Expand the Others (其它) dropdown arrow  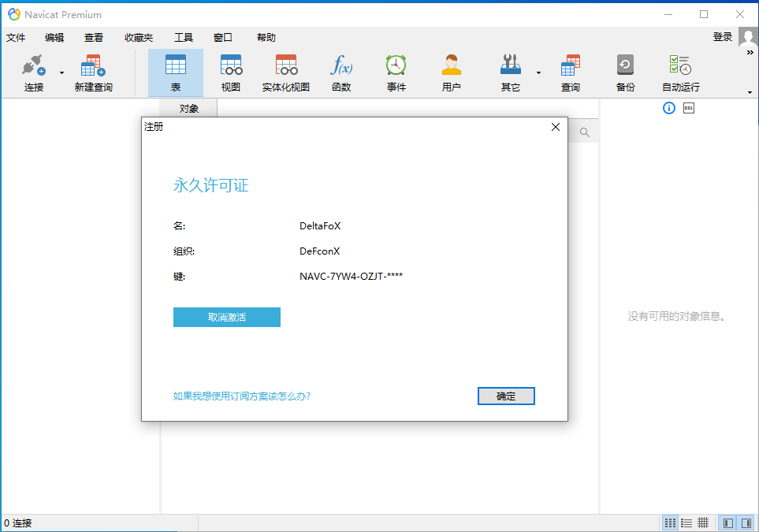tap(538, 73)
